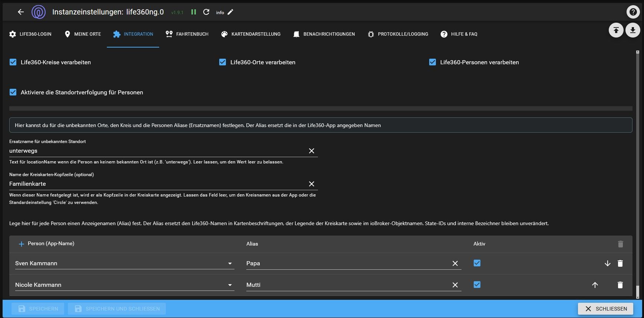Click the v1.9.1 version label
Screen dimensions: 644x318
click(x=177, y=12)
